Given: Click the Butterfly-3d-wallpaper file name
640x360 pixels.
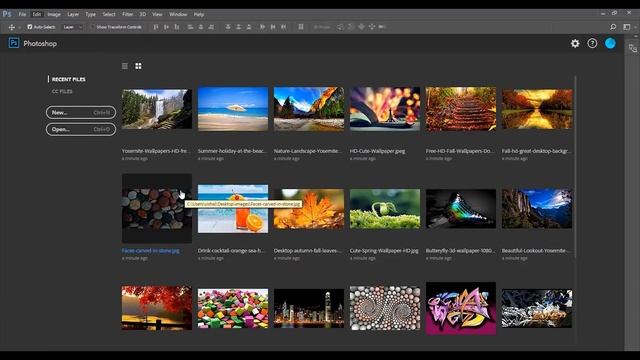Looking at the screenshot, I should (x=460, y=251).
